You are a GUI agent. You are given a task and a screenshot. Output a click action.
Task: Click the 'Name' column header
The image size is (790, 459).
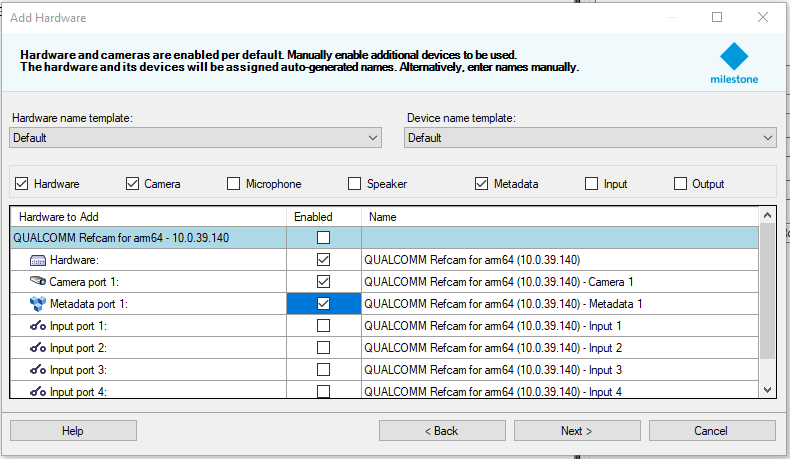(560, 217)
